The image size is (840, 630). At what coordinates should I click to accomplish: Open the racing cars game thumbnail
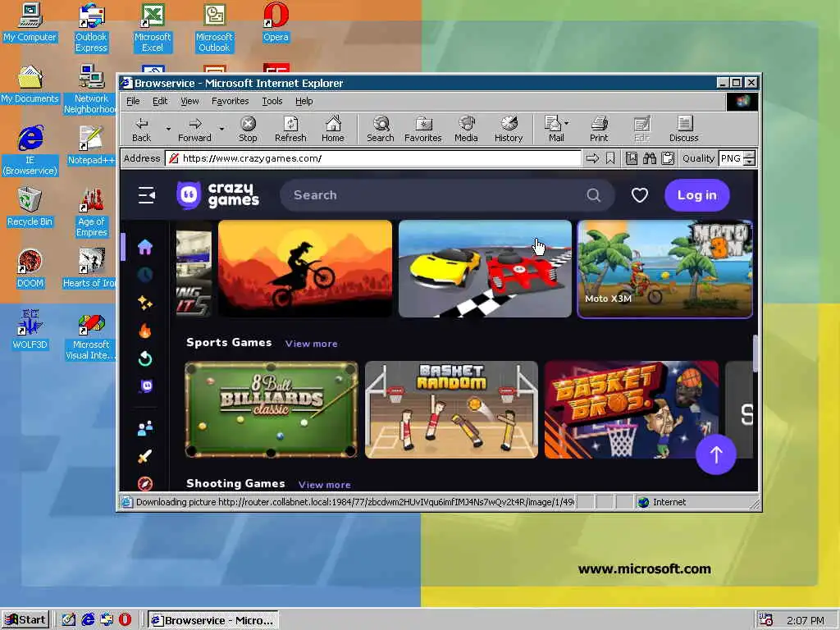coord(485,268)
